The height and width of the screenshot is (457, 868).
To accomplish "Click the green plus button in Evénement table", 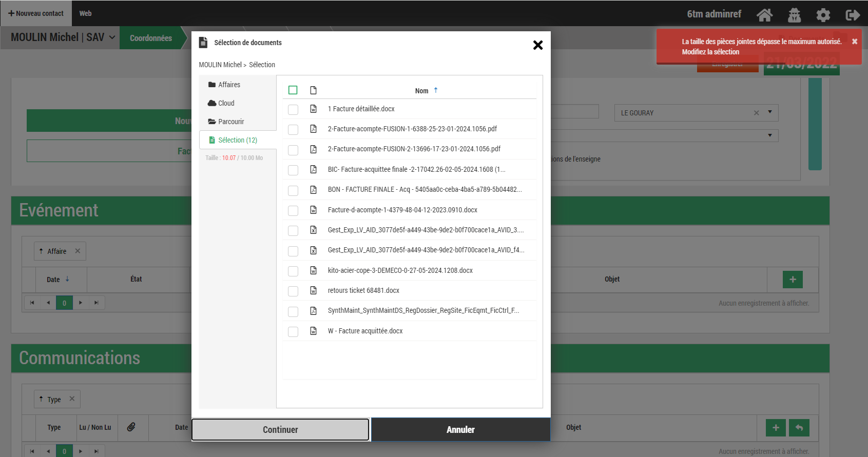I will [x=793, y=280].
